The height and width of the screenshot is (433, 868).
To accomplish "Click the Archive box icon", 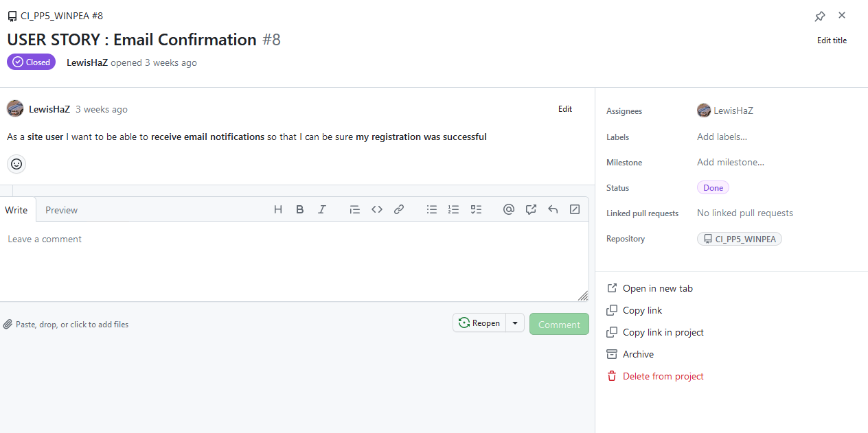I will [x=612, y=354].
